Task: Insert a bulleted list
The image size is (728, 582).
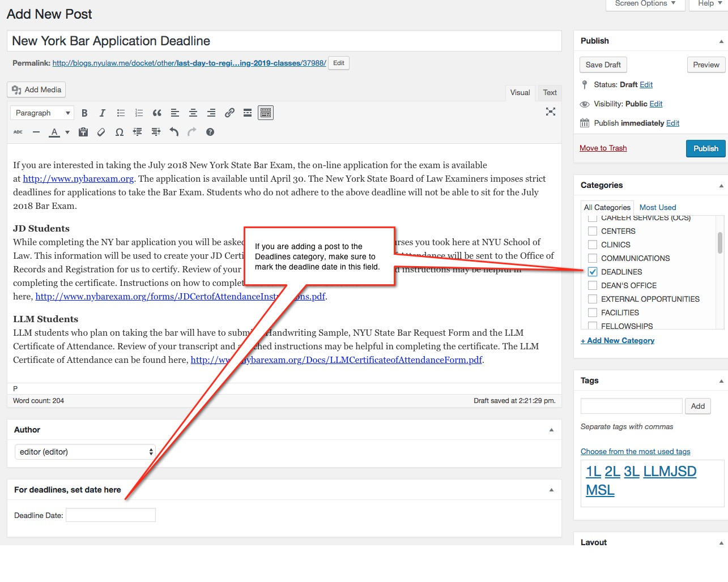Action: pyautogui.click(x=121, y=113)
